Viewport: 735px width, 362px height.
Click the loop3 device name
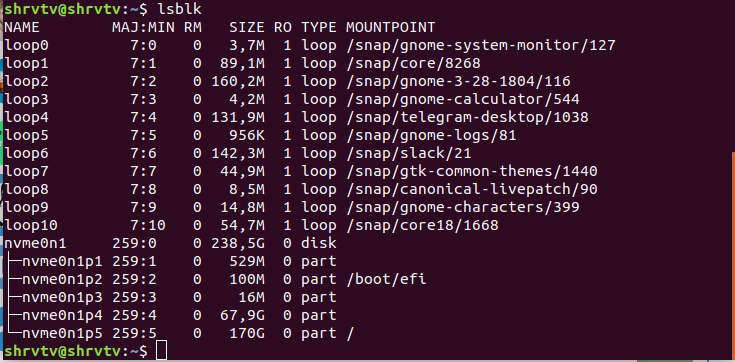coord(26,99)
